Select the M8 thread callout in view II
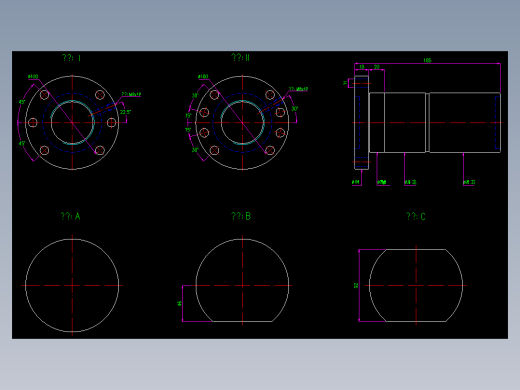Screen dimensions: 520x390 (298, 89)
